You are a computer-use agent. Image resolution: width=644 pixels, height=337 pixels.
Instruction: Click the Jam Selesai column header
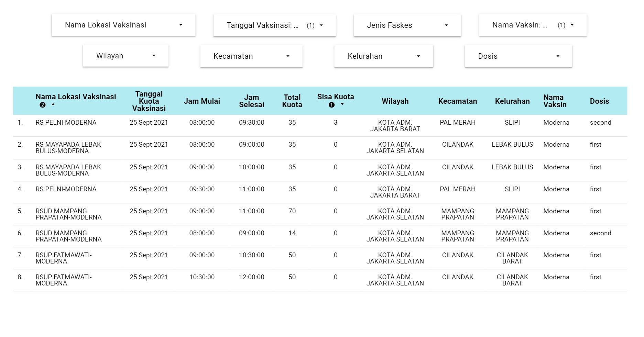coord(252,101)
